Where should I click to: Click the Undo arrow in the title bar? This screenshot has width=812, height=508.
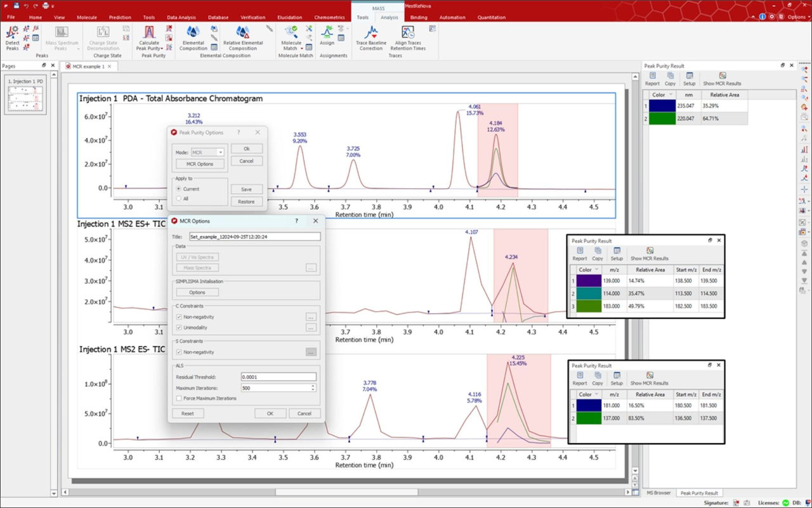25,6
